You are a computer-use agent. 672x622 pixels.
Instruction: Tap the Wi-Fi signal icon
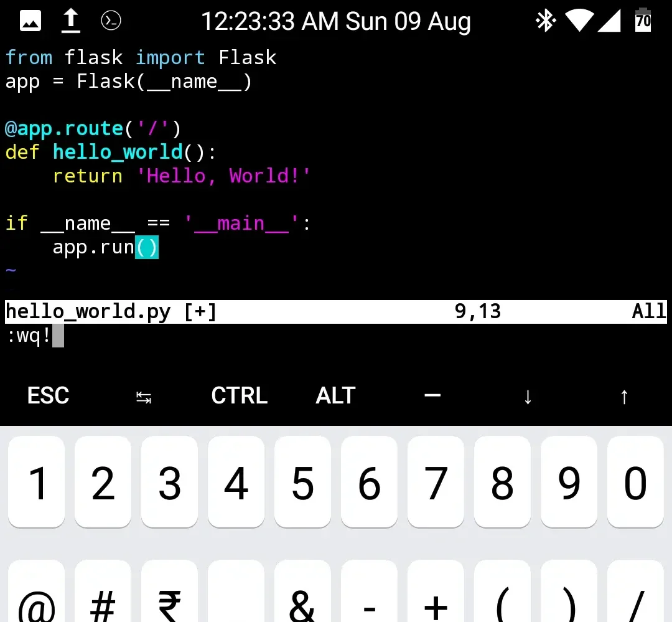(579, 21)
